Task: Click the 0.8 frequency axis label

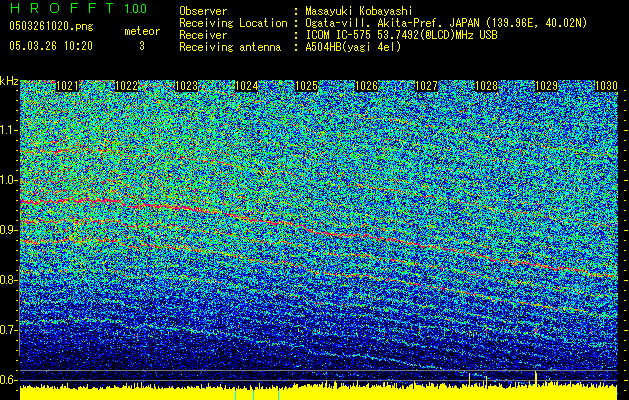Action: 8,280
